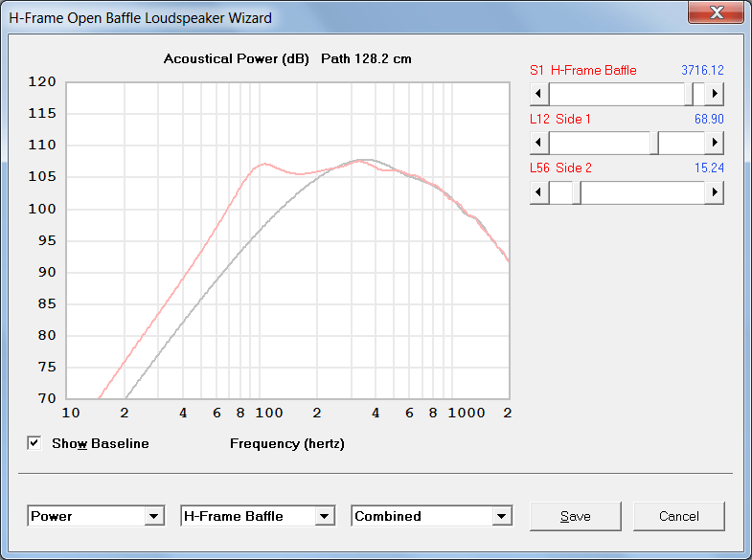
Task: Click the S1 H-Frame Baffle value 3716.12
Action: [702, 70]
